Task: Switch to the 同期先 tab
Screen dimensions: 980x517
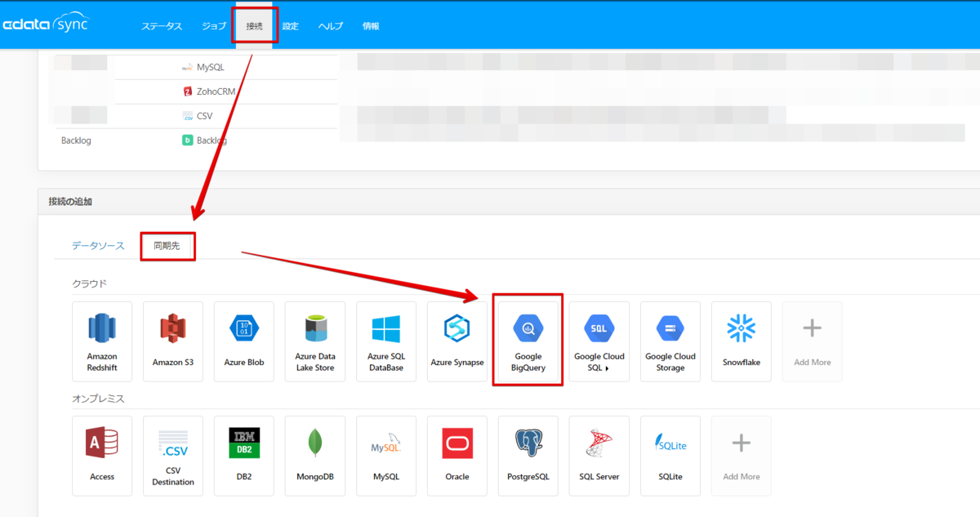Action: [167, 246]
